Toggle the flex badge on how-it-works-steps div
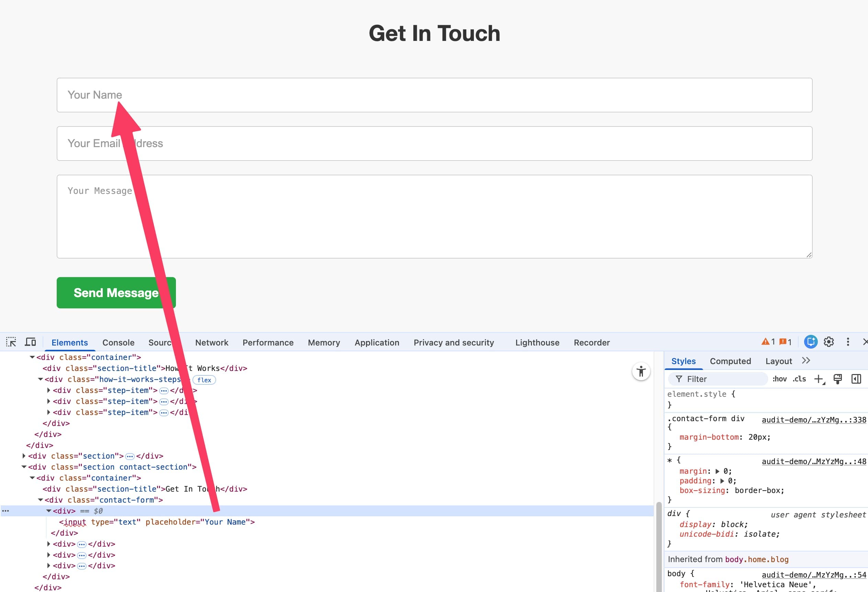 point(204,380)
